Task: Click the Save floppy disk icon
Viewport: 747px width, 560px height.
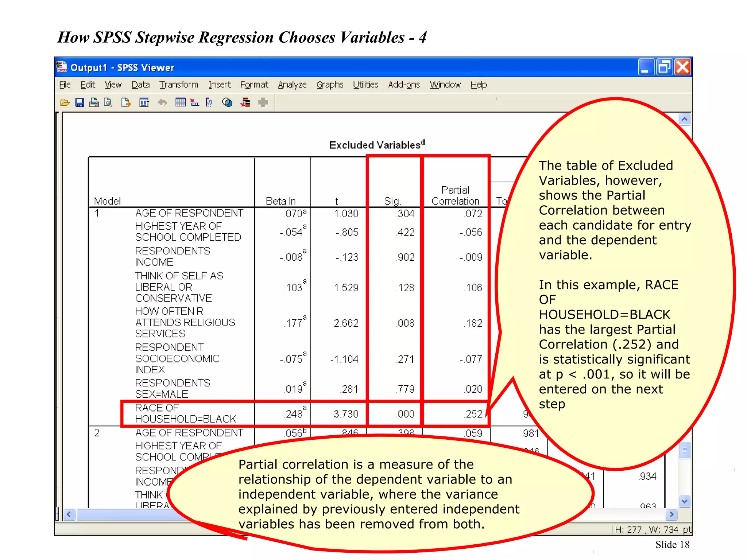Action: [x=80, y=102]
